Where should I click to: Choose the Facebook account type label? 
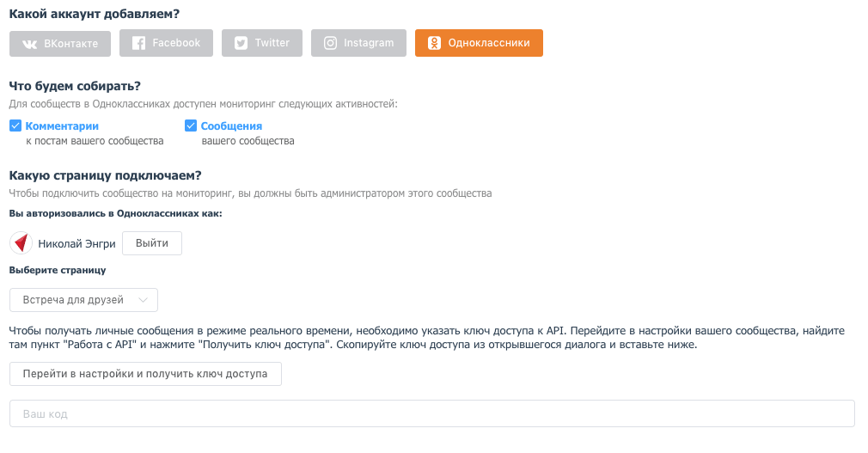point(176,43)
